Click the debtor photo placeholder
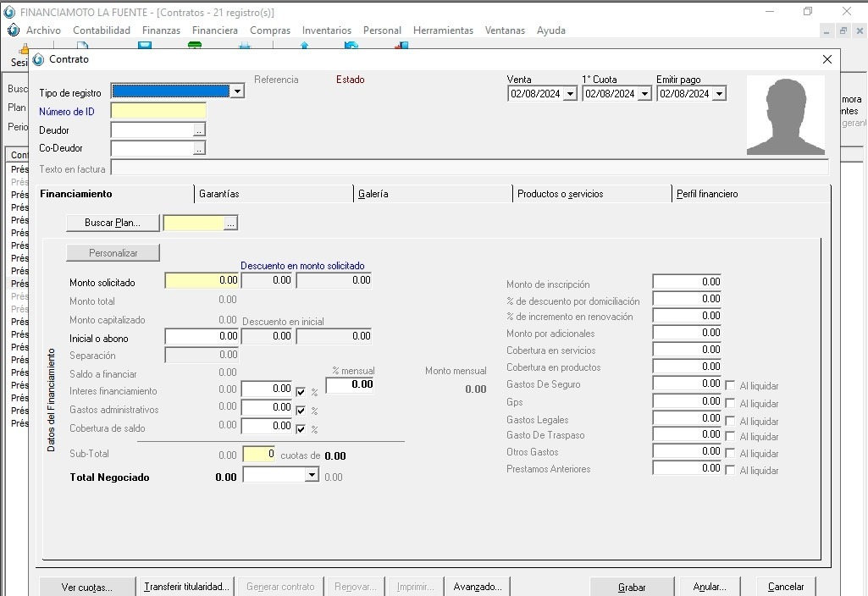868x596 pixels. pyautogui.click(x=786, y=116)
